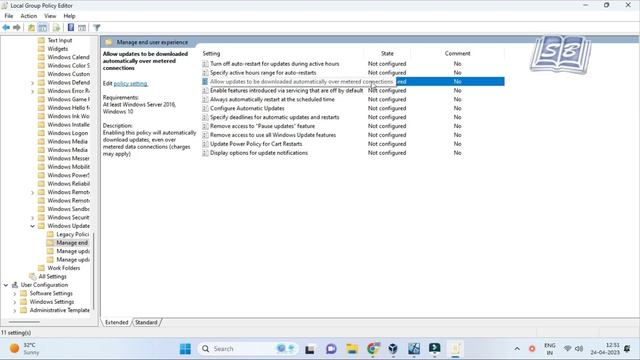The image size is (640, 360).
Task: Open File Explorer from the taskbar
Action: pos(352,349)
